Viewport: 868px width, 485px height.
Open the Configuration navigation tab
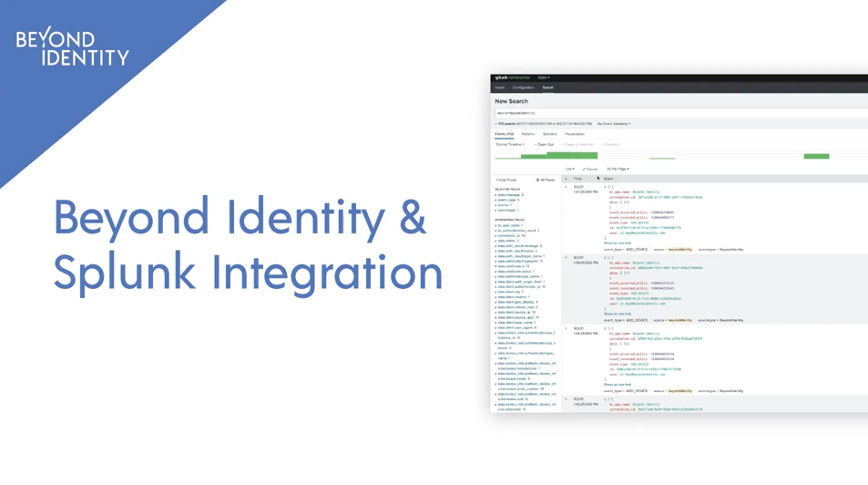coord(523,88)
